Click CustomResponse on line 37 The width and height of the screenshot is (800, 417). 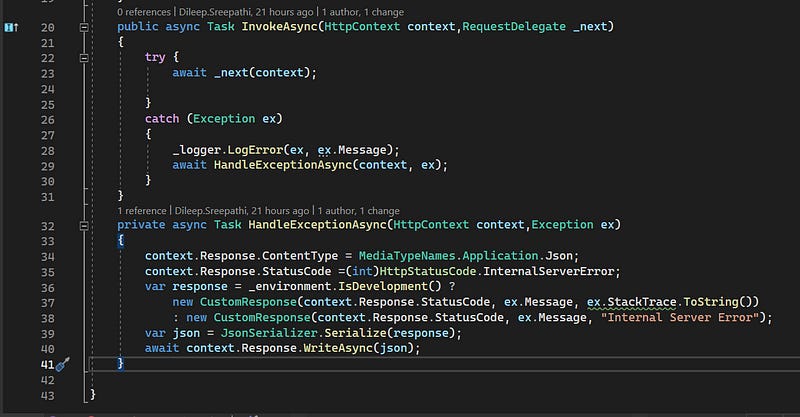click(248, 302)
